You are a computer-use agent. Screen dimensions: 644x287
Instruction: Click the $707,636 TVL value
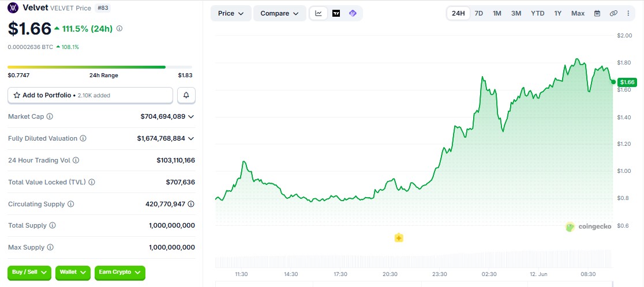tap(180, 182)
